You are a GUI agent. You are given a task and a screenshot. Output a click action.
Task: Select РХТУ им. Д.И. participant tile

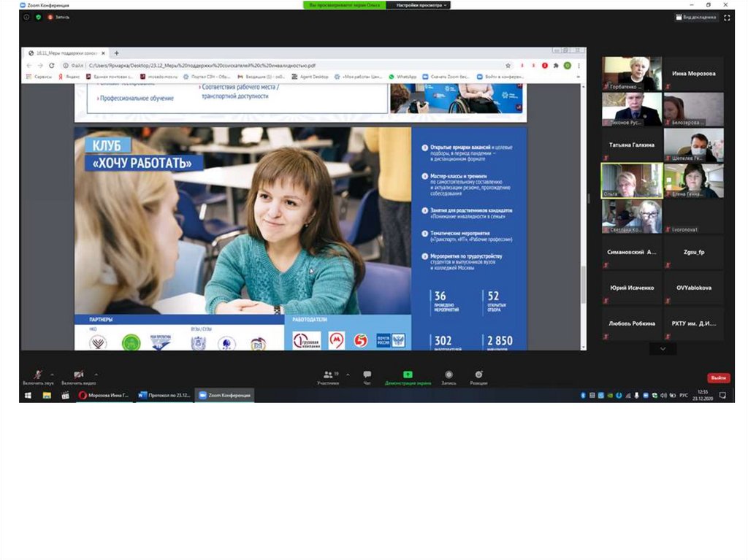click(x=694, y=323)
